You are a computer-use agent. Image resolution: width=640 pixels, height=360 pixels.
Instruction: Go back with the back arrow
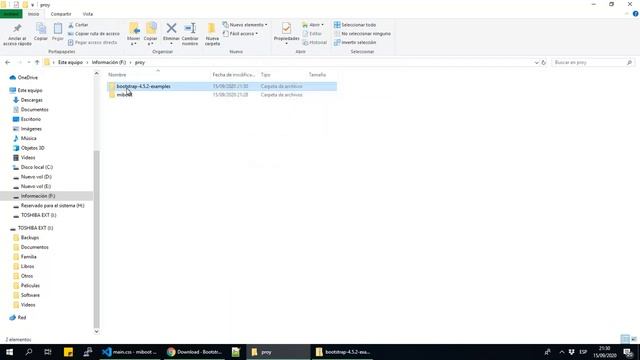pos(8,62)
